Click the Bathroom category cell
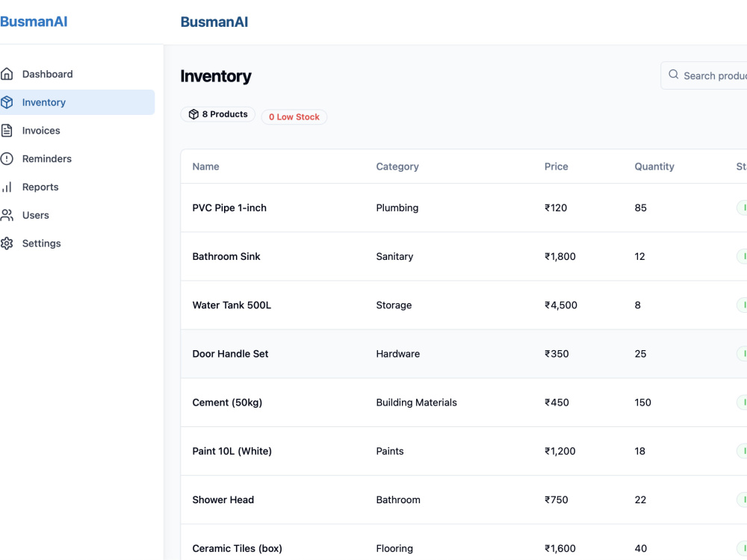 click(x=398, y=500)
